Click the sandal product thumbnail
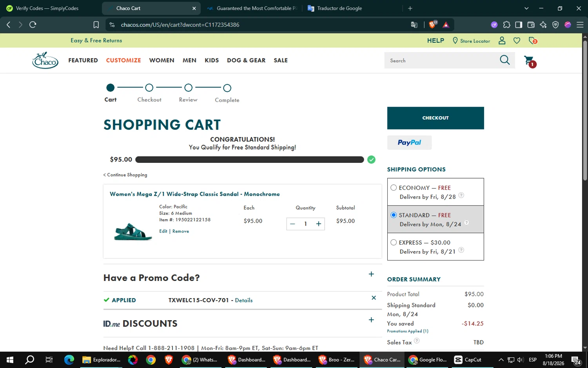 click(133, 231)
